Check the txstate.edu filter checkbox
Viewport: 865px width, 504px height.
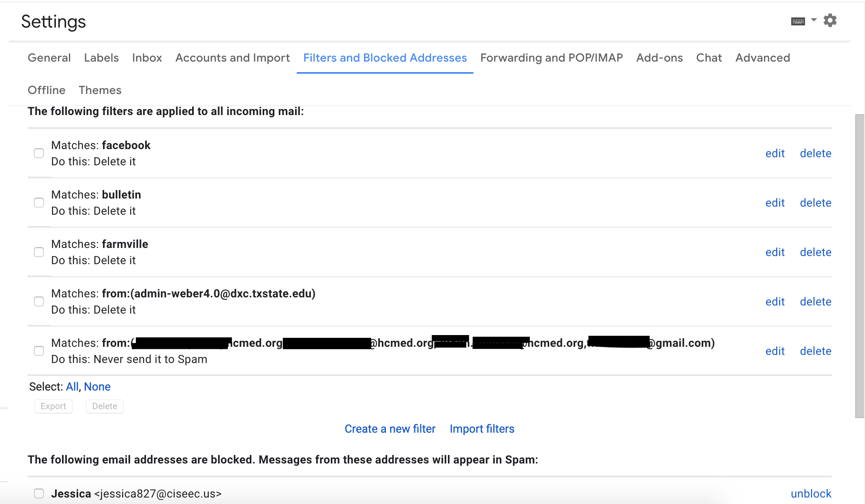tap(39, 301)
